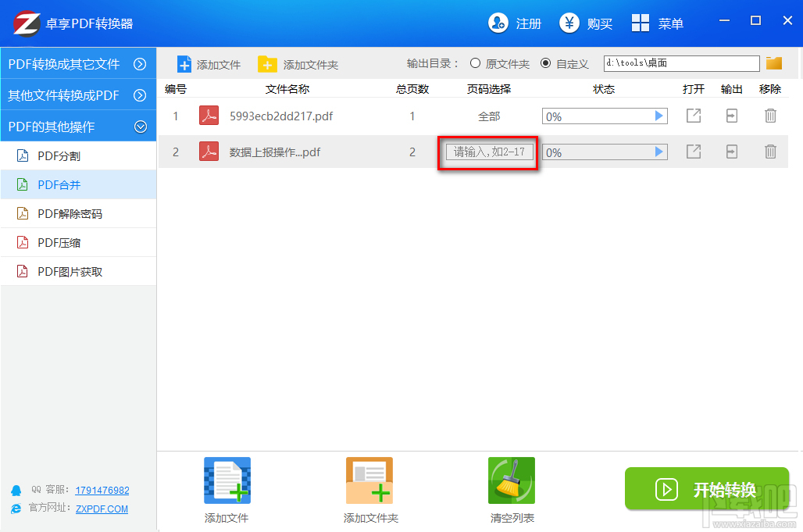The width and height of the screenshot is (803, 532).
Task: Click the 0% progress bar of row 1
Action: click(x=605, y=116)
